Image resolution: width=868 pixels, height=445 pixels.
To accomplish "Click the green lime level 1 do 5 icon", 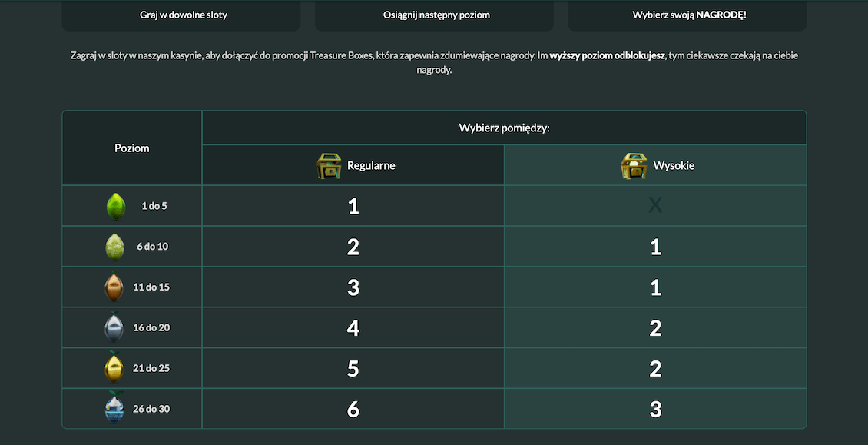I will pyautogui.click(x=115, y=206).
